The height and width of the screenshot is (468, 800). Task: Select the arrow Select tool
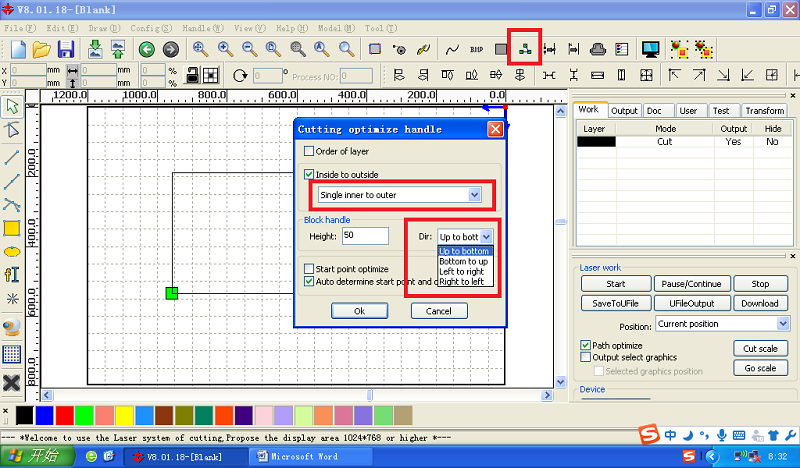12,106
